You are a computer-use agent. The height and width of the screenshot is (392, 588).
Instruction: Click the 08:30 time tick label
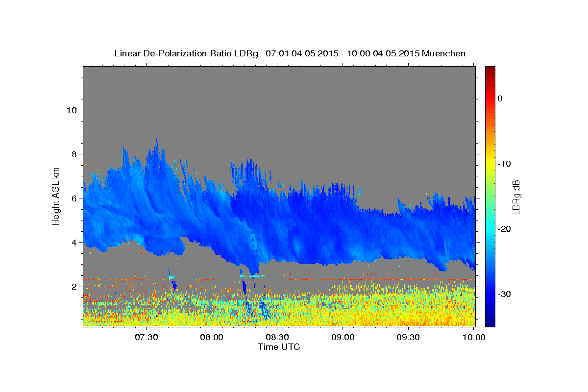277,337
